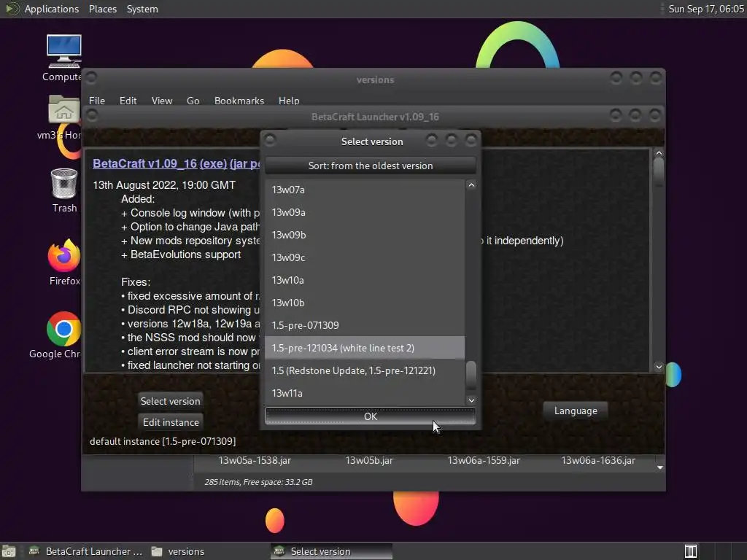Click the clock showing Sun Sep 17, 06:05
Viewport: 747px width, 560px height.
pyautogui.click(x=705, y=9)
